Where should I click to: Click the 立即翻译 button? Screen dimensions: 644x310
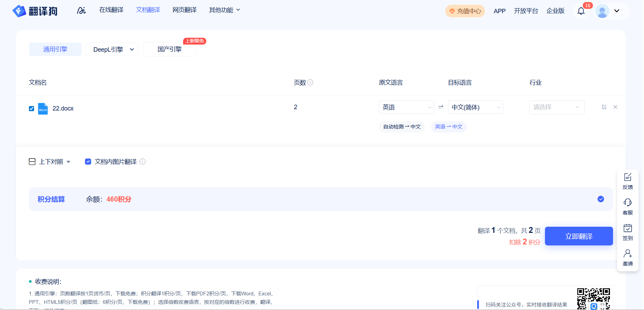(x=579, y=236)
